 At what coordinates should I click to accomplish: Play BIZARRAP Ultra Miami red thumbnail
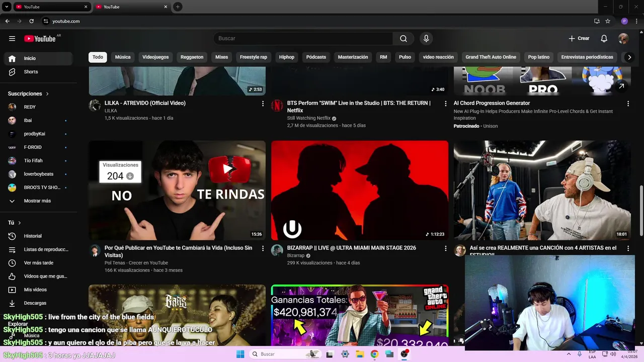point(360,190)
